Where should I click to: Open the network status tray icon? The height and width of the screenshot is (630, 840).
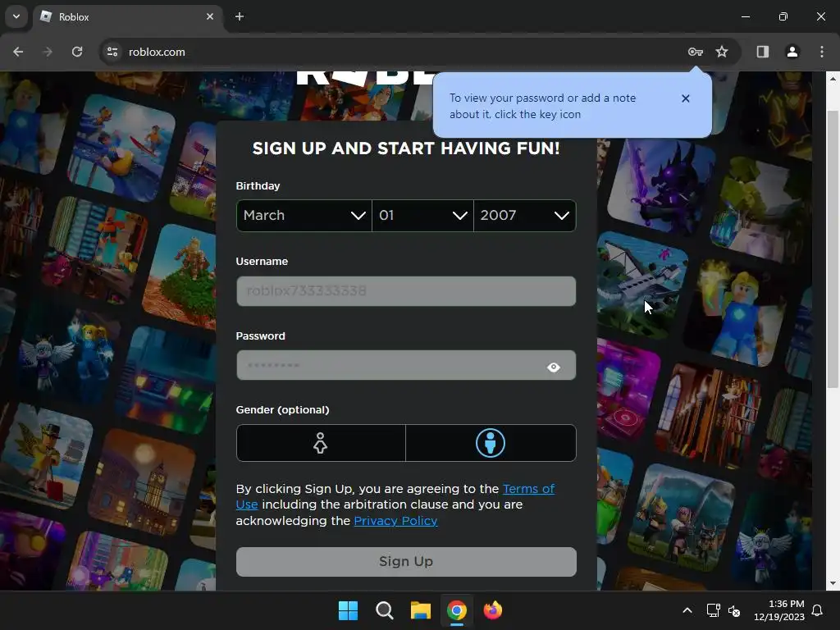(713, 610)
